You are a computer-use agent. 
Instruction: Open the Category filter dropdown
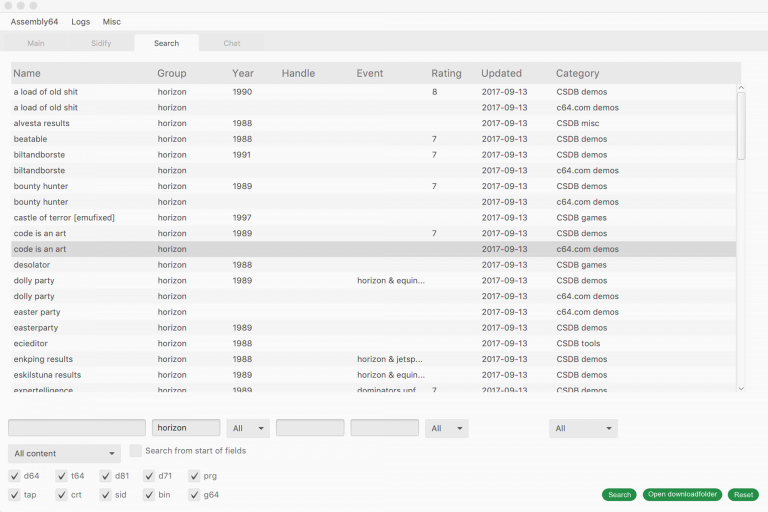coord(583,428)
